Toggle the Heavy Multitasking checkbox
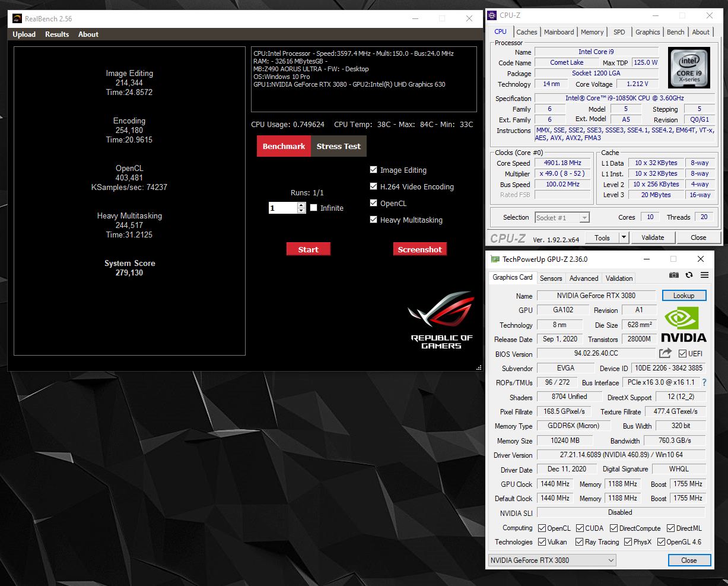 [x=373, y=220]
